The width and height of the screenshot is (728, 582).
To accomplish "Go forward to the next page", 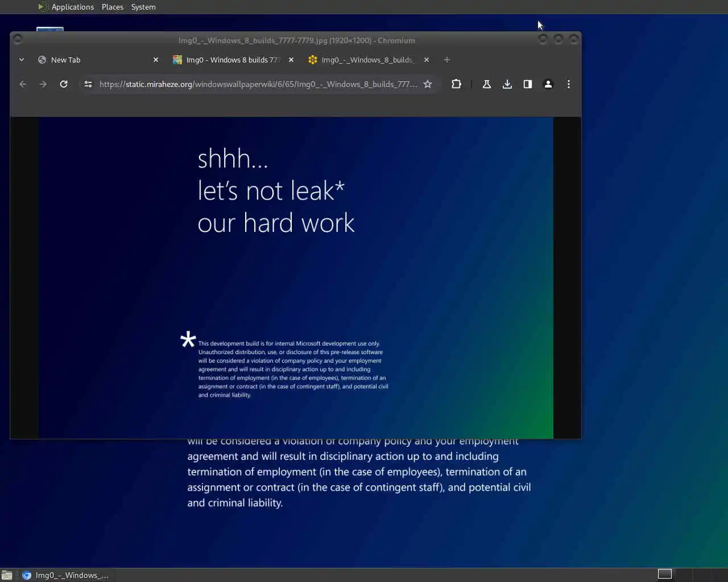I will click(x=43, y=84).
